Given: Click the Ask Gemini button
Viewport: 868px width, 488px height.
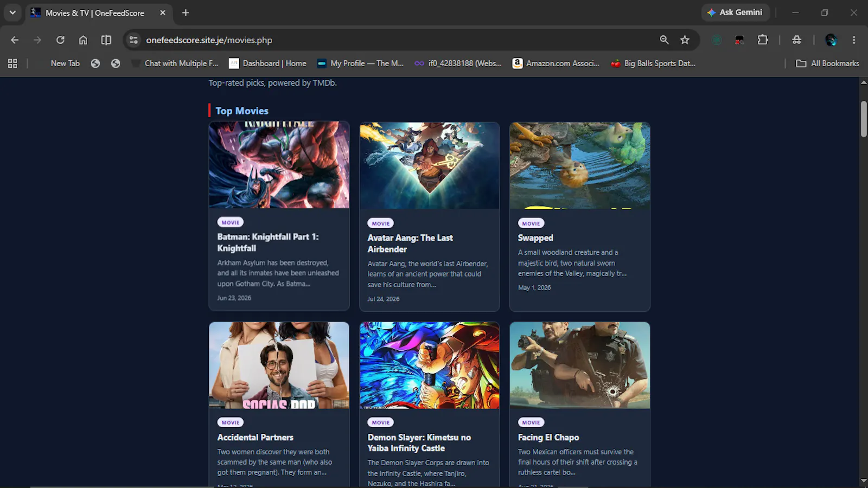Looking at the screenshot, I should tap(735, 12).
